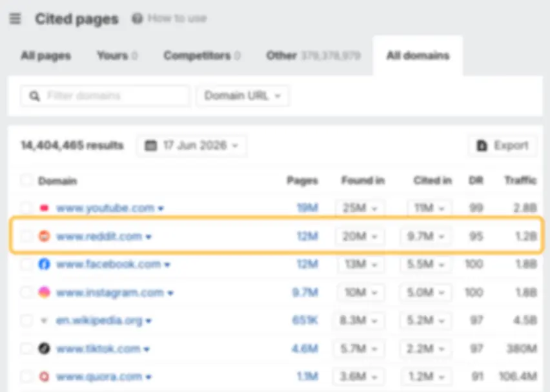Click the Instagram favicon
Viewport: 550px width, 392px height.
tap(44, 292)
